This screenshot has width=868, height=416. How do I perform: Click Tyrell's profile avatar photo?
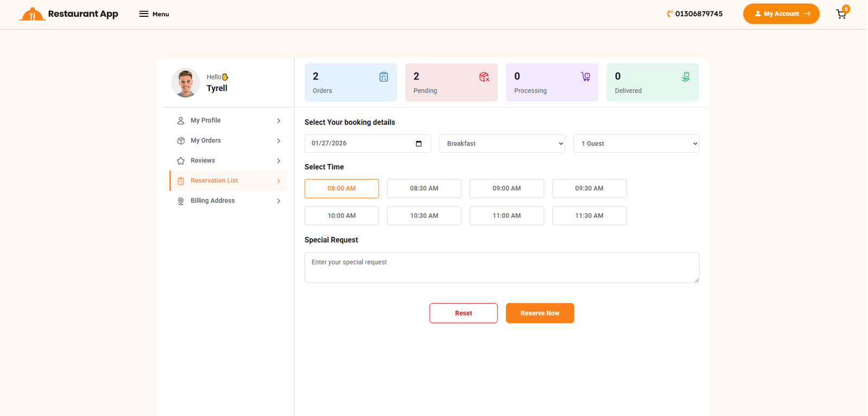pos(186,83)
